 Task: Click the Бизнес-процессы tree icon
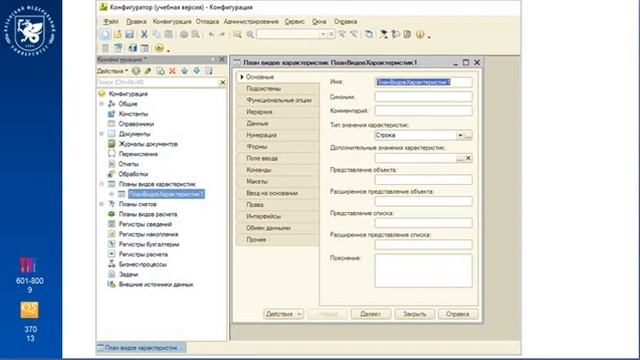[x=111, y=264]
